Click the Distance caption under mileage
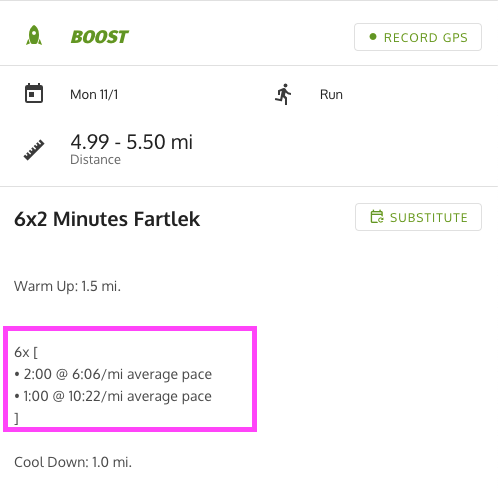Viewport: 498px width, 489px height. (x=96, y=160)
